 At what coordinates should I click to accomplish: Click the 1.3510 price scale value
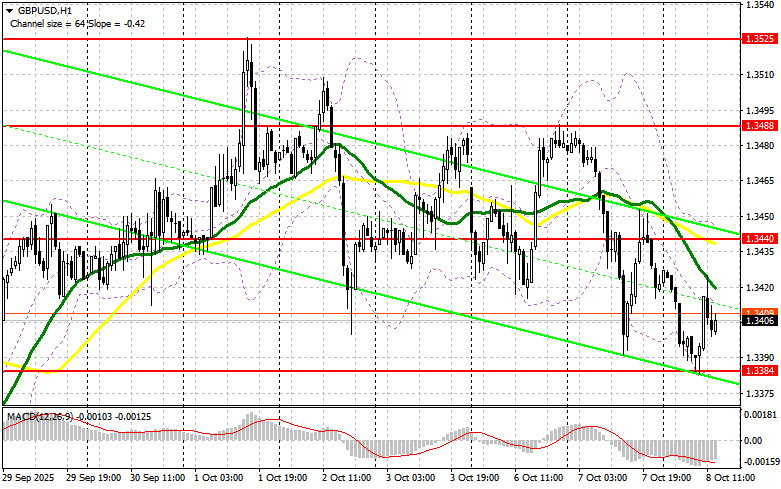pos(760,75)
